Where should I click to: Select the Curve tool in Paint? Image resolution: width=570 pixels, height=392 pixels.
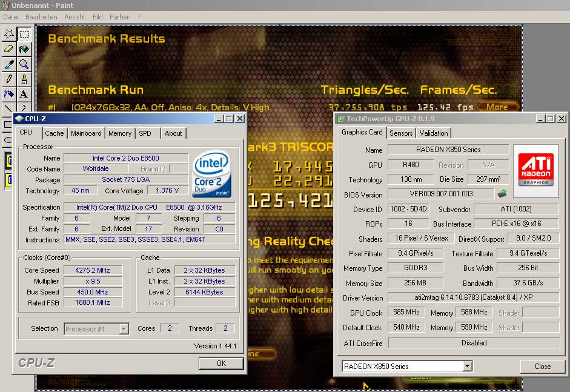coord(24,108)
